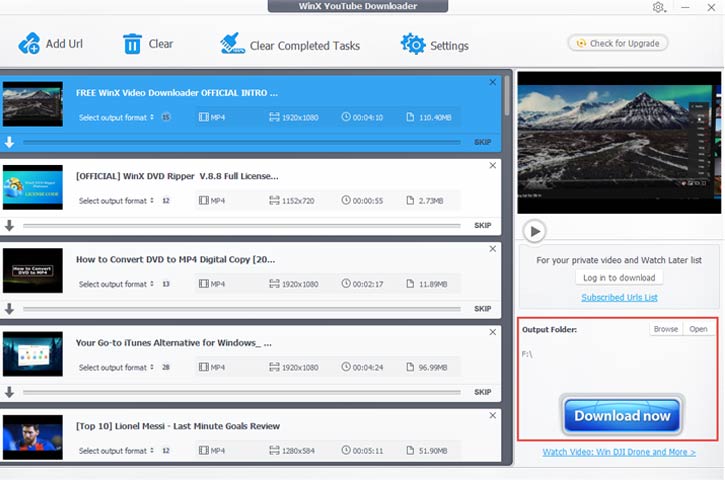Remove the WinX DVD Ripper task
Screen dimensions: 725x482
point(492,166)
